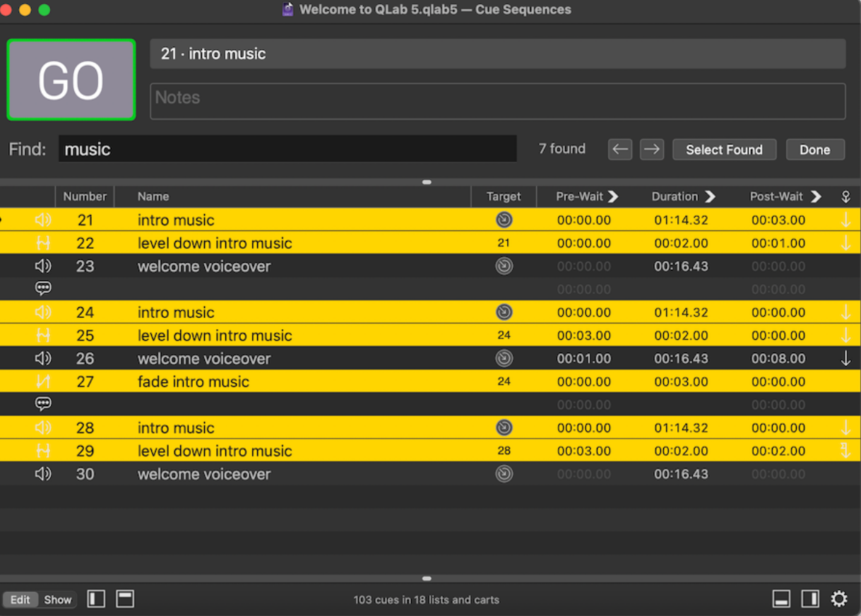Click the upper pane divider handle
861x616 pixels.
click(x=427, y=182)
